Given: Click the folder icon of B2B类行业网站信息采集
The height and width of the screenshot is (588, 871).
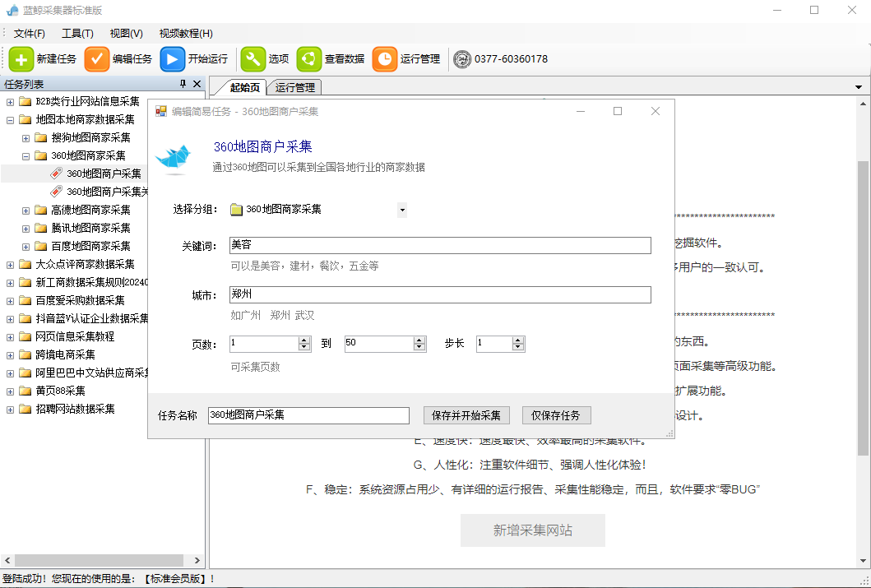Looking at the screenshot, I should pos(25,101).
